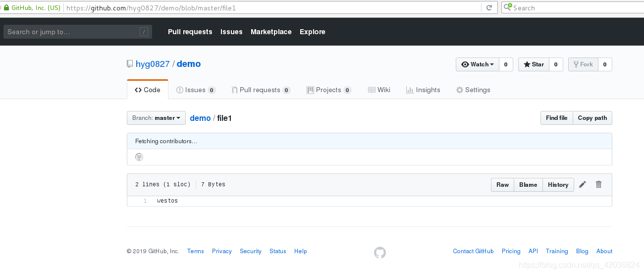This screenshot has width=644, height=274.
Task: Click line number 1 in file view
Action: [x=145, y=201]
